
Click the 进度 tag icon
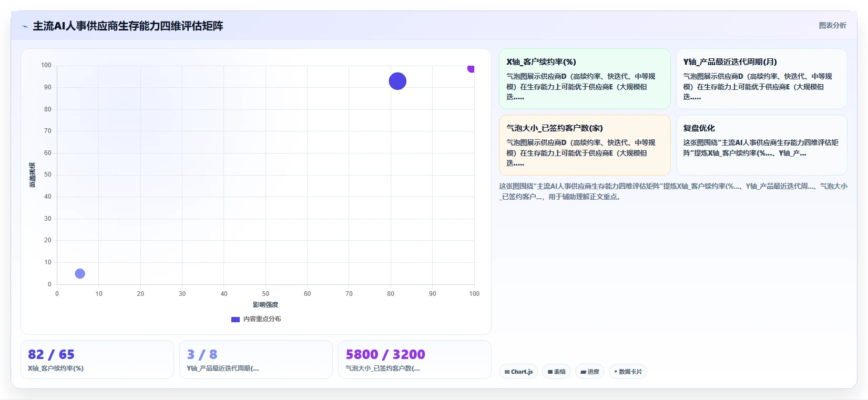tap(583, 372)
